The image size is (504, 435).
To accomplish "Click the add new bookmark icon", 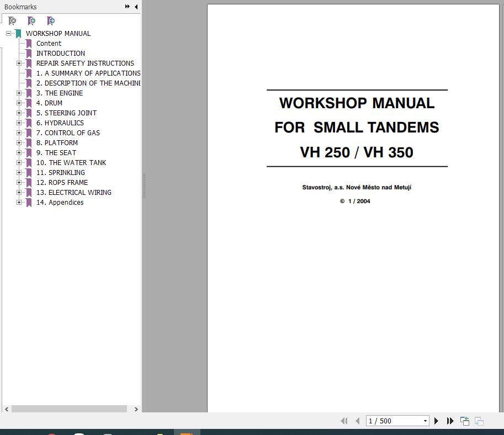I will (31, 21).
